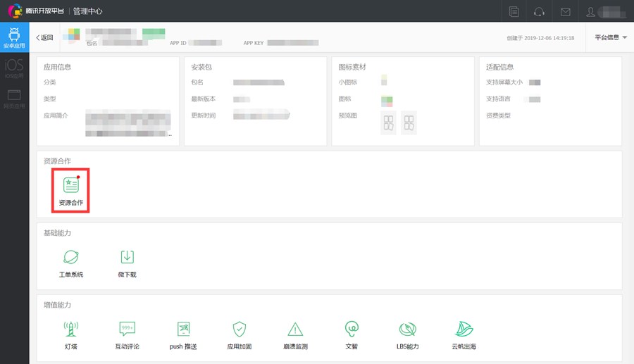
Task: Click the 增值能力 section heading
Action: click(x=58, y=305)
